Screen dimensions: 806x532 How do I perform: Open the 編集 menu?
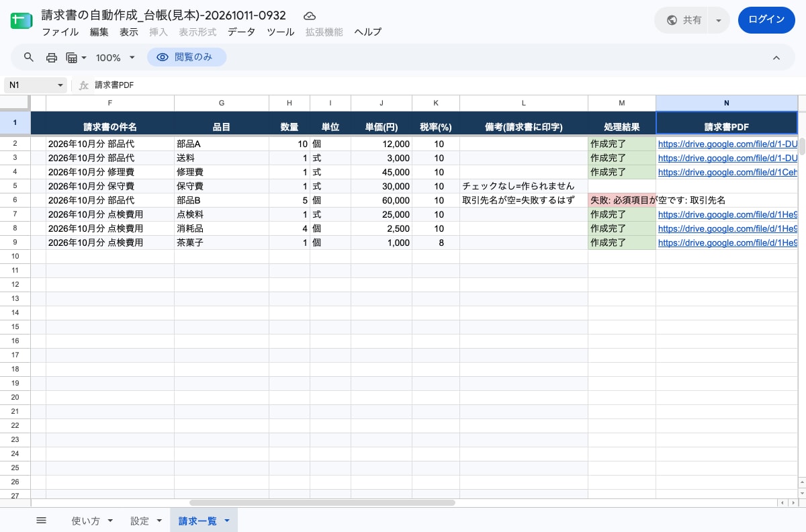tap(99, 32)
